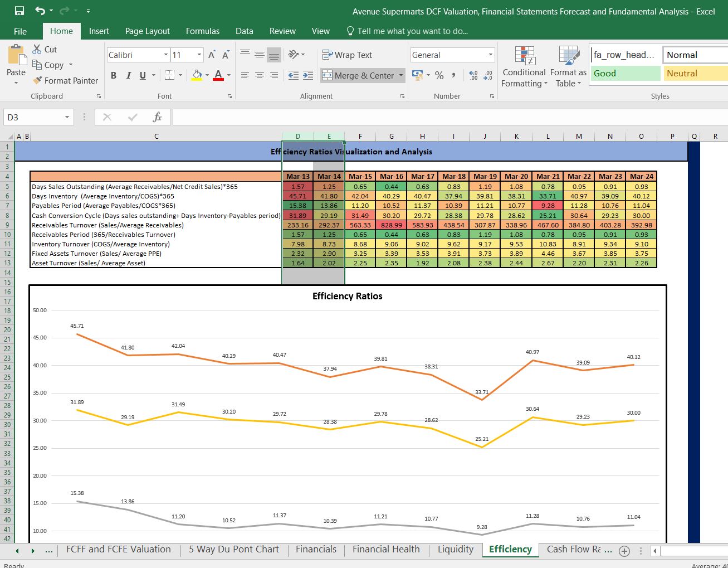Click the Cut scissors icon

click(37, 49)
